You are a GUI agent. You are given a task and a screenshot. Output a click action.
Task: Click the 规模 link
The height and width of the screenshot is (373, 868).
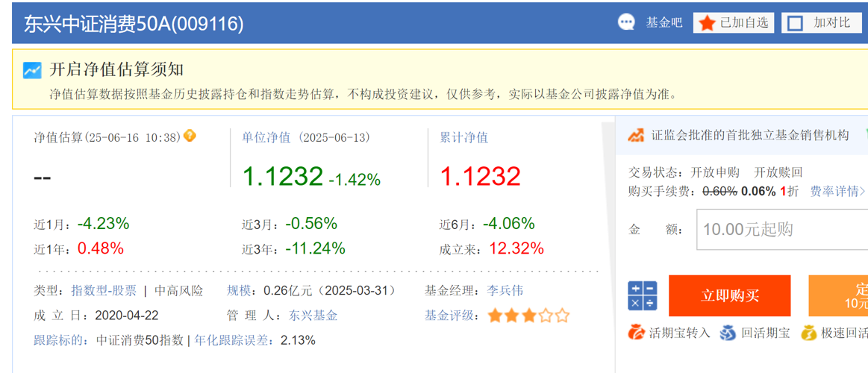coord(239,290)
